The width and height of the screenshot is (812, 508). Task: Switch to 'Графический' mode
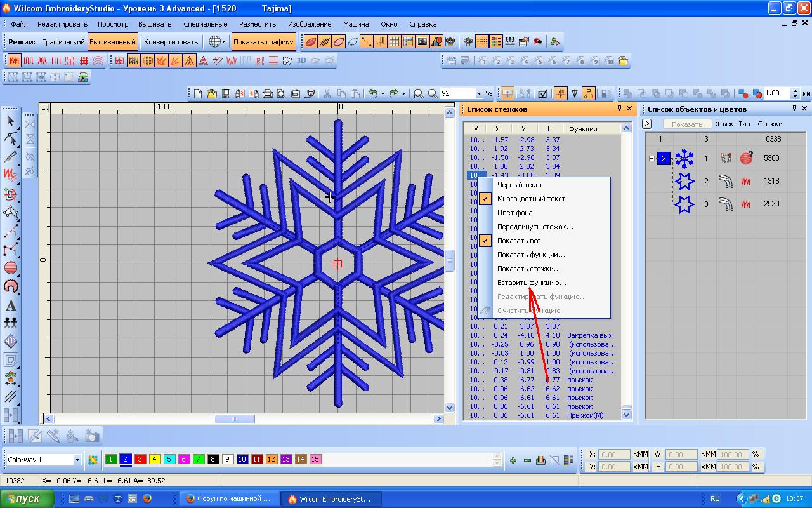click(x=63, y=42)
